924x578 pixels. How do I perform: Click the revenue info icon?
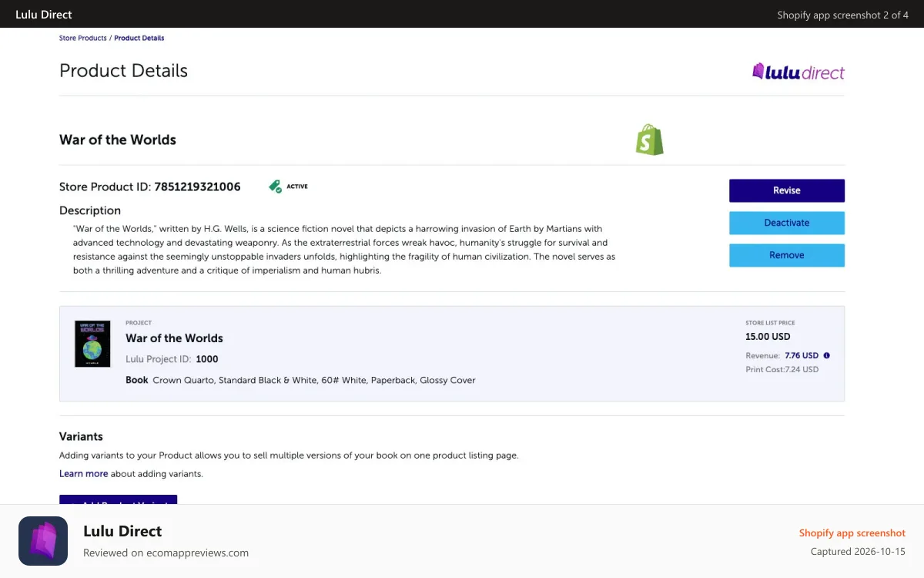pos(827,356)
